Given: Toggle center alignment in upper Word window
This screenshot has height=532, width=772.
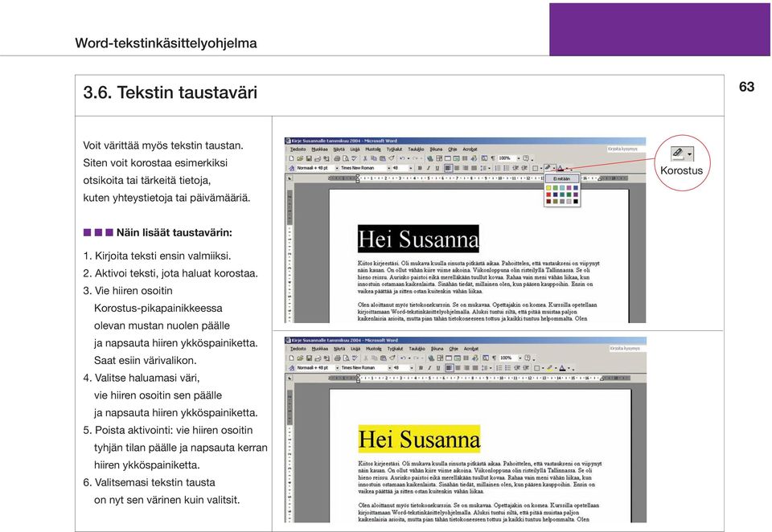Looking at the screenshot, I should 457,168.
